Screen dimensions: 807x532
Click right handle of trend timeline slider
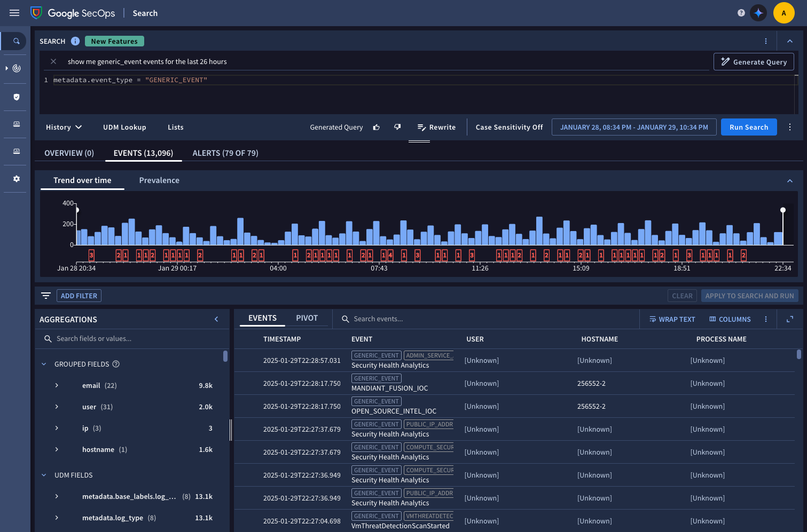[x=783, y=210]
